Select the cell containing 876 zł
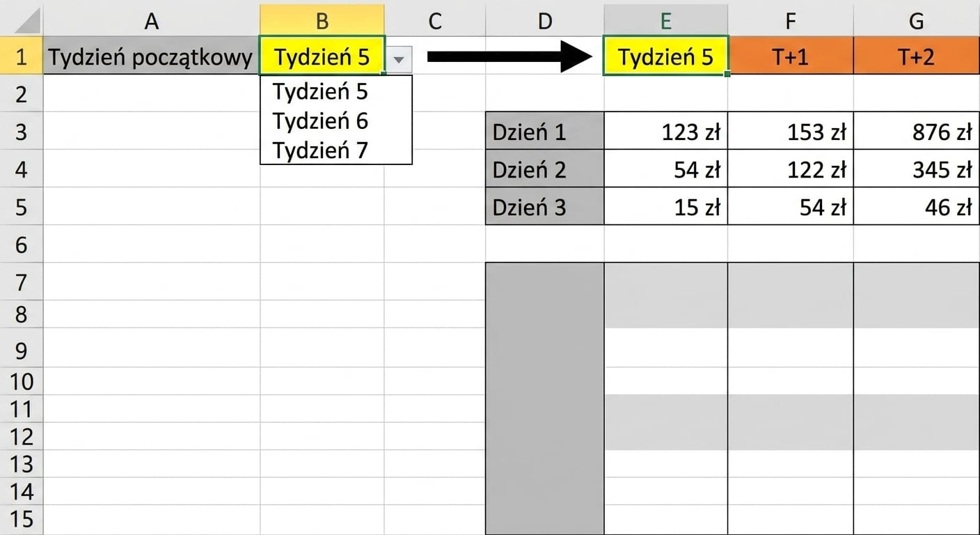This screenshot has width=980, height=535. 917,131
